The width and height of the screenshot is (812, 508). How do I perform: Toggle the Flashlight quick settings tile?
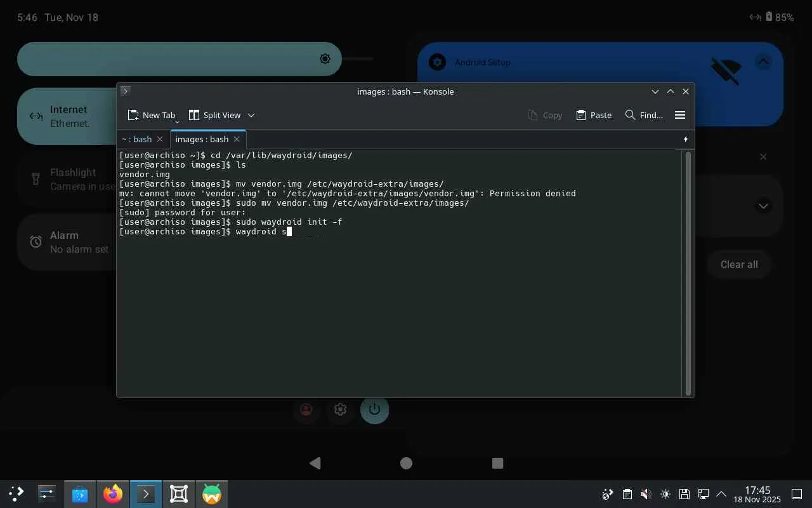(67, 179)
